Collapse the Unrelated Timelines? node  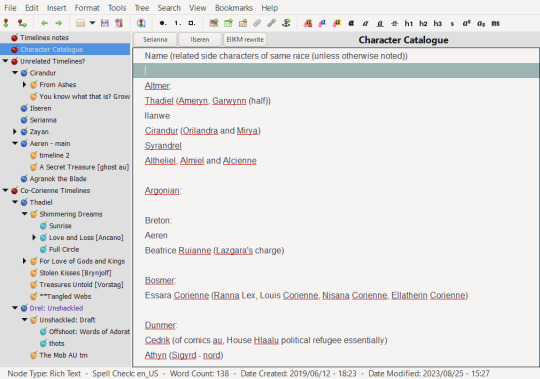pyautogui.click(x=5, y=61)
